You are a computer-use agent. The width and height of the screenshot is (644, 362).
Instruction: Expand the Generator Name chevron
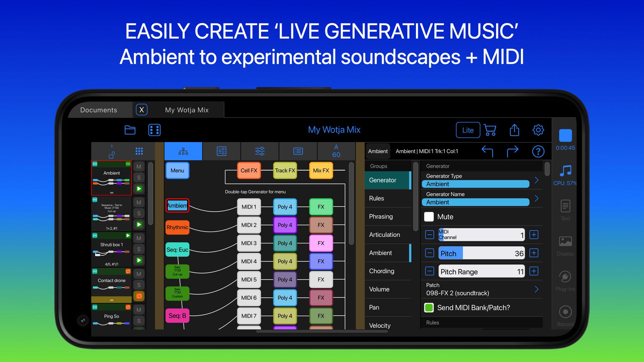(x=537, y=198)
